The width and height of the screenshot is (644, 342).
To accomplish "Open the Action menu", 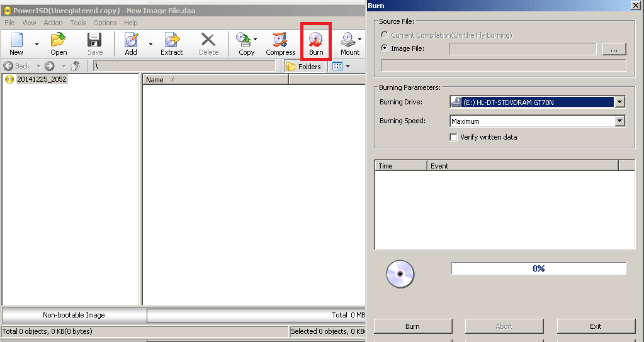I will [53, 23].
